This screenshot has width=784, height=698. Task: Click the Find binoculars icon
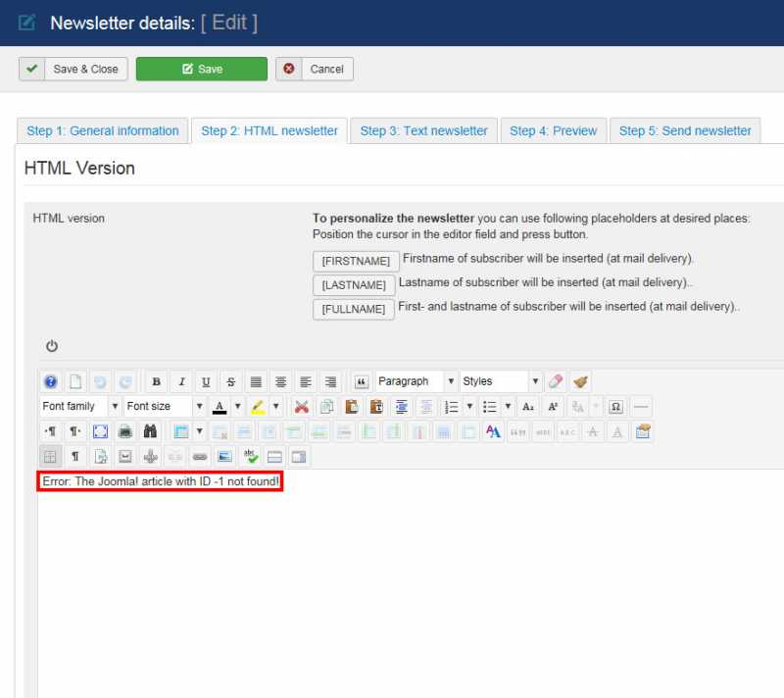(150, 431)
